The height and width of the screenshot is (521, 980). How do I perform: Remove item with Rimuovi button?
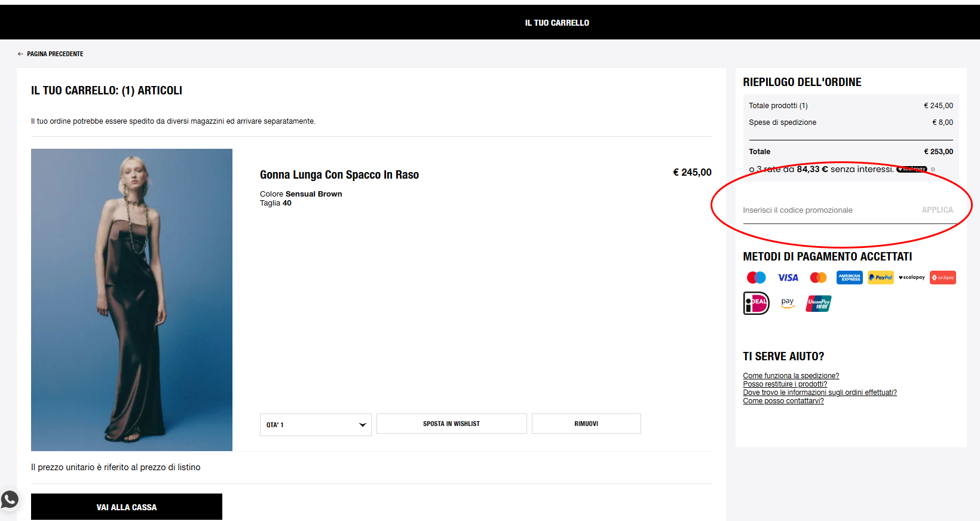[586, 424]
